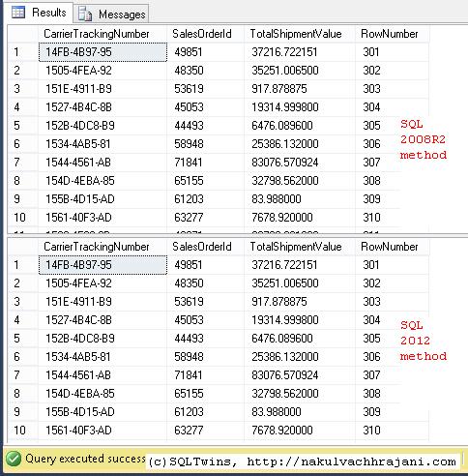The image size is (468, 476).
Task: Select cell 1505-4FEA-92 in bottom grid
Action: (x=102, y=283)
